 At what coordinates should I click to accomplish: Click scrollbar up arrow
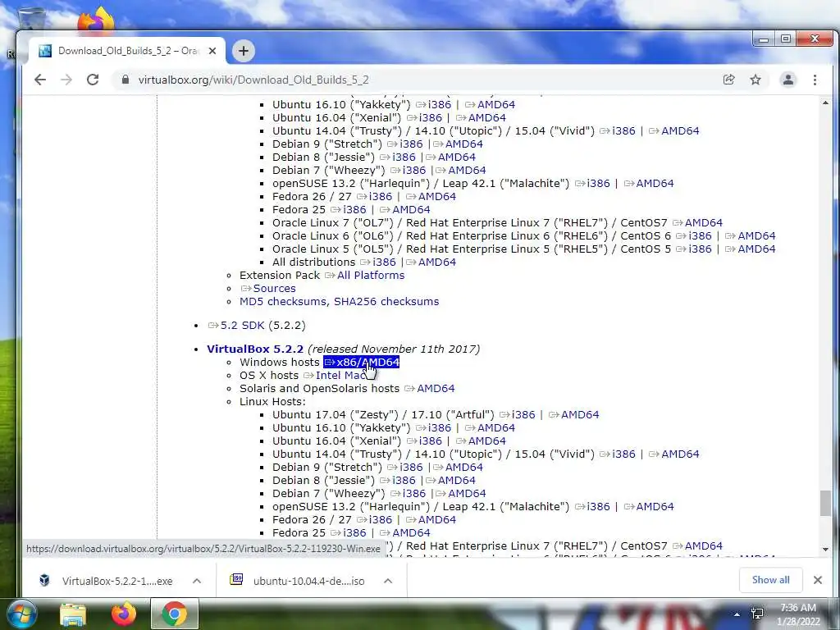825,103
